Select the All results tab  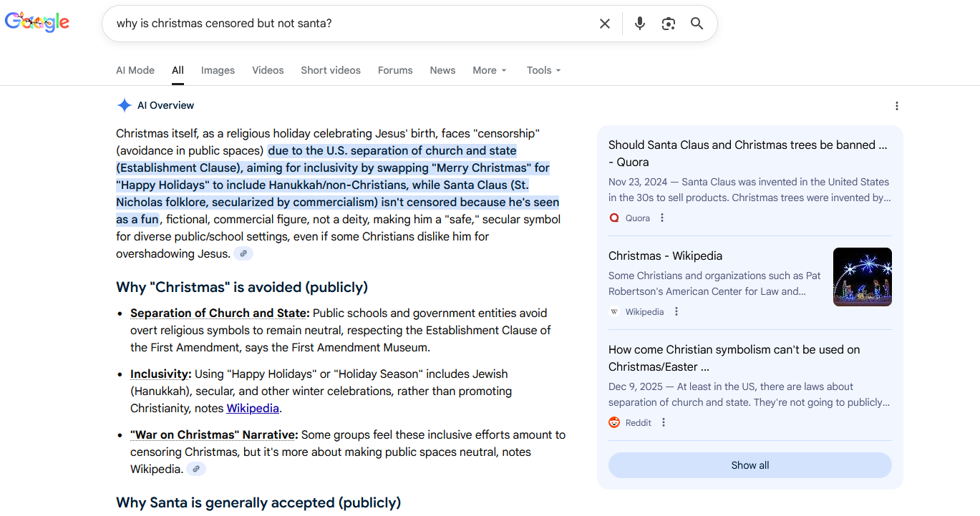coord(178,70)
